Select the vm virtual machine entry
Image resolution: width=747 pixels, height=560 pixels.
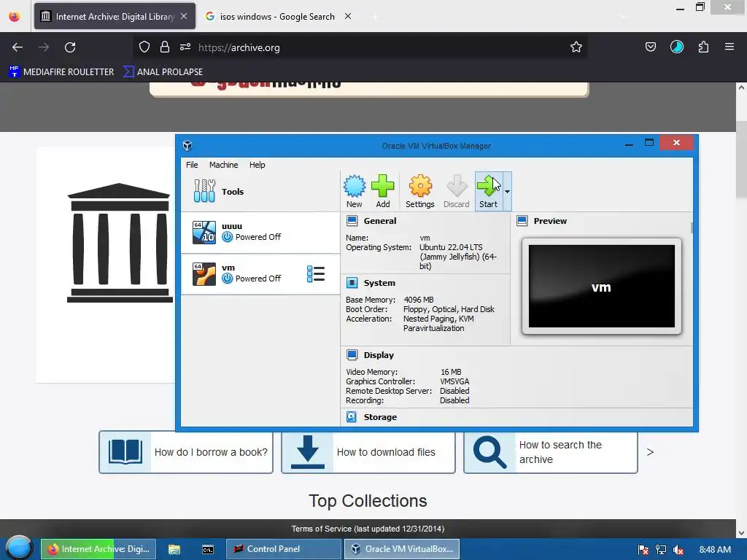point(260,274)
